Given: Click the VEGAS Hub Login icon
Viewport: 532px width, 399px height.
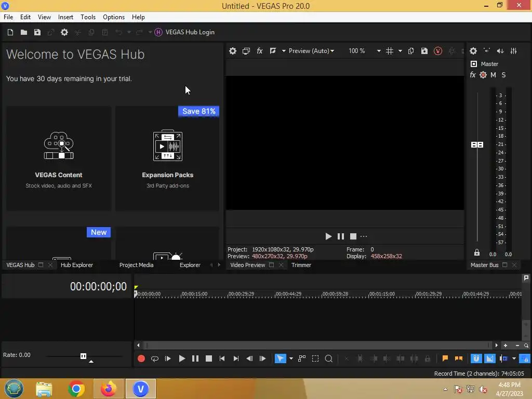Looking at the screenshot, I should pyautogui.click(x=158, y=32).
